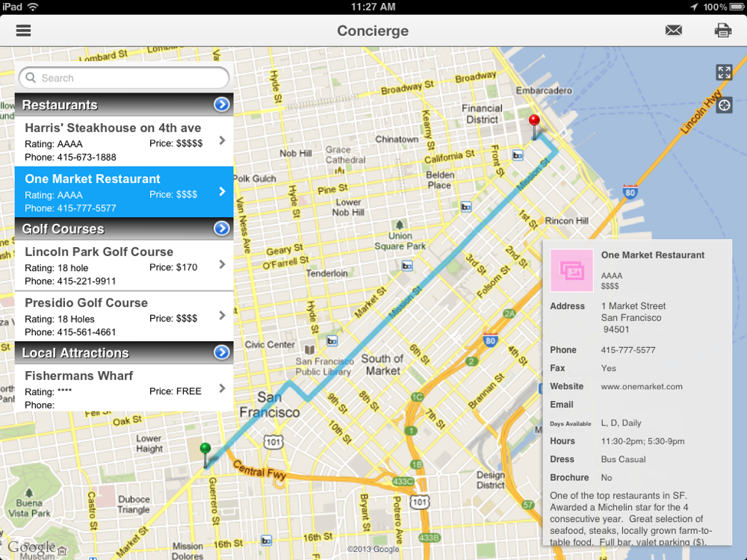
Task: Tap the Highway 101 shield near Central Fwy
Action: [x=273, y=442]
